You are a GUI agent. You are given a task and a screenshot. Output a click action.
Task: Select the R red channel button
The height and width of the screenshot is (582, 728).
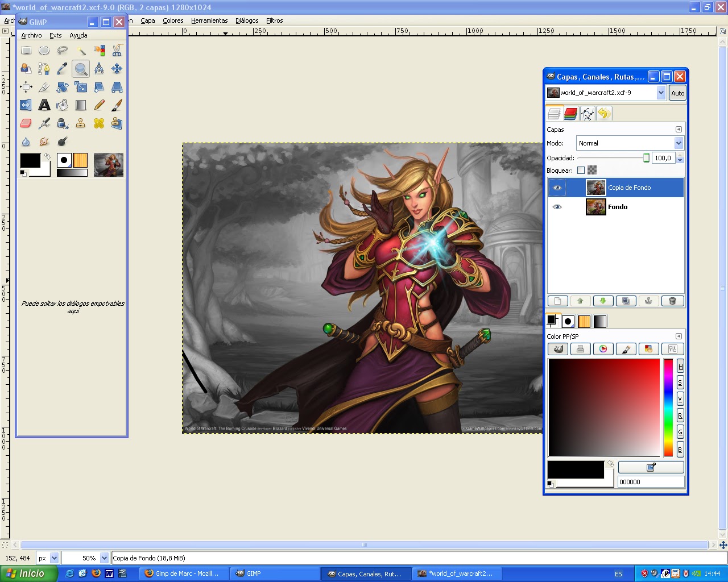(x=680, y=416)
